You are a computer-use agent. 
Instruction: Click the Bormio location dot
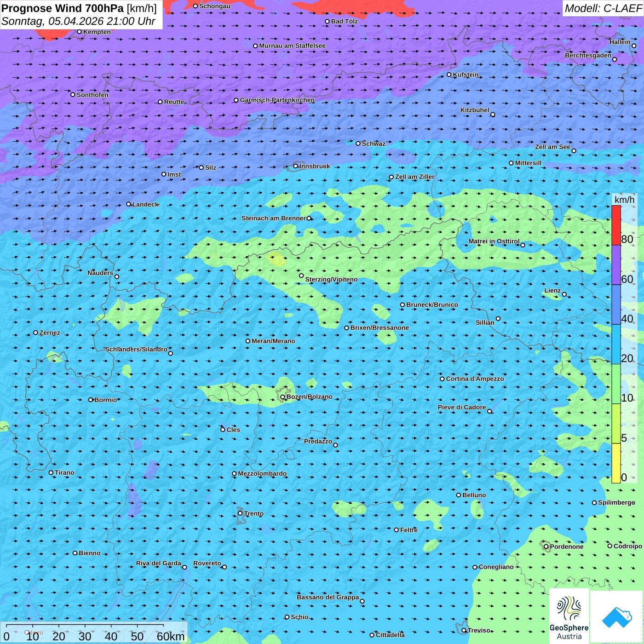[x=91, y=400]
